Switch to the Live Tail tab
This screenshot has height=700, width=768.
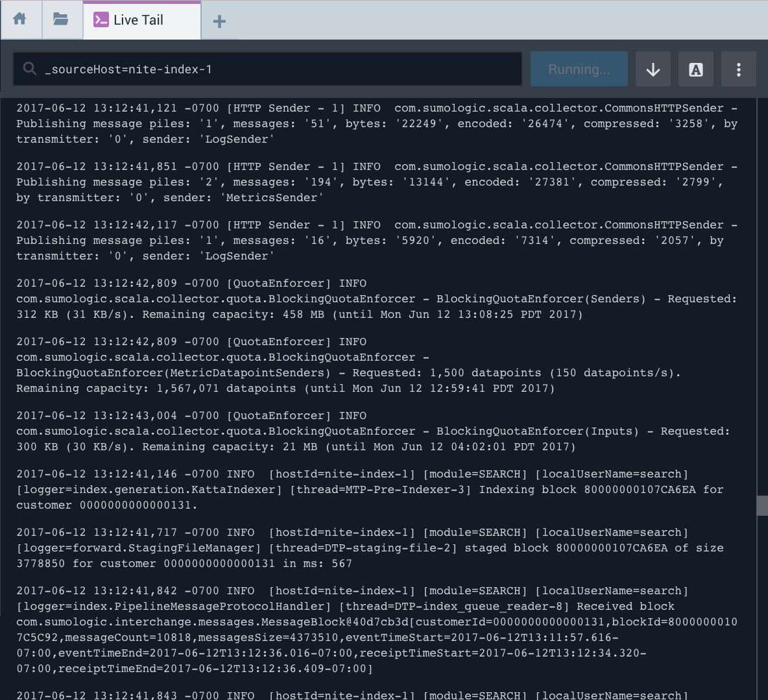pos(138,20)
